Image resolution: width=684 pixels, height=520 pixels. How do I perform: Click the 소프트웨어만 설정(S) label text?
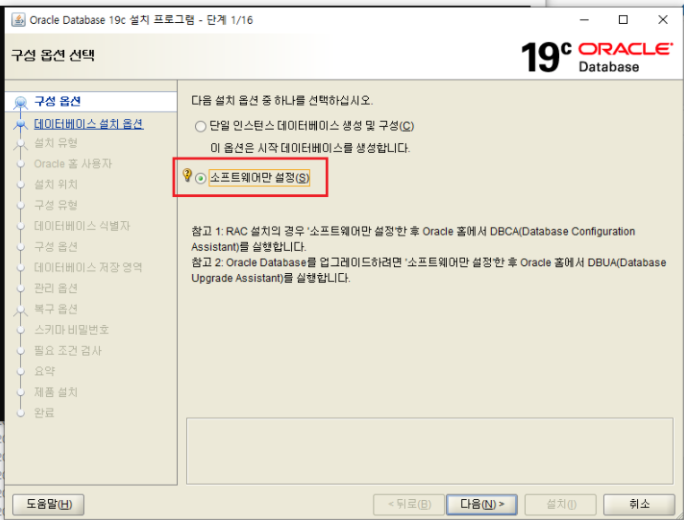coord(260,178)
